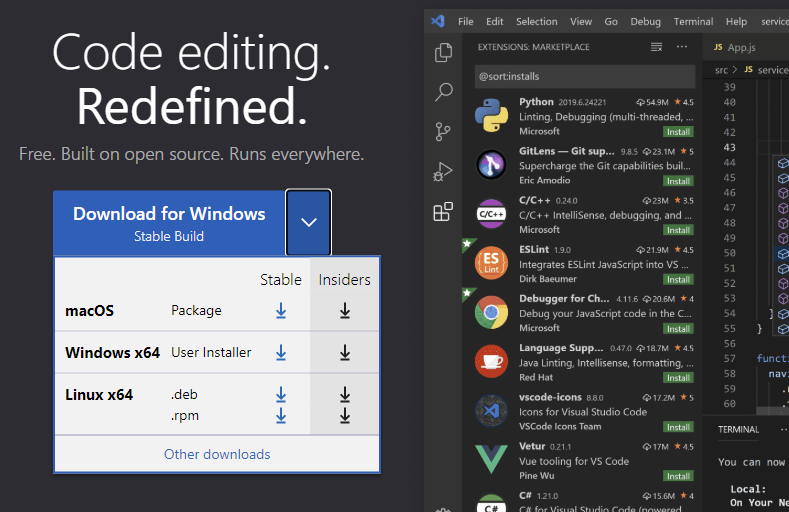Screen dimensions: 789x512
Task: Install the Vetur extension
Action: click(678, 476)
